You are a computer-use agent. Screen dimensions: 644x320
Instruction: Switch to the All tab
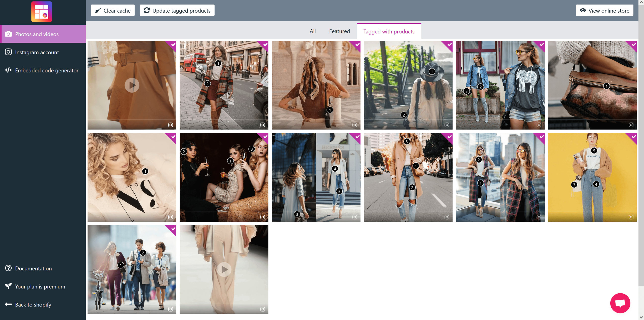coord(312,31)
